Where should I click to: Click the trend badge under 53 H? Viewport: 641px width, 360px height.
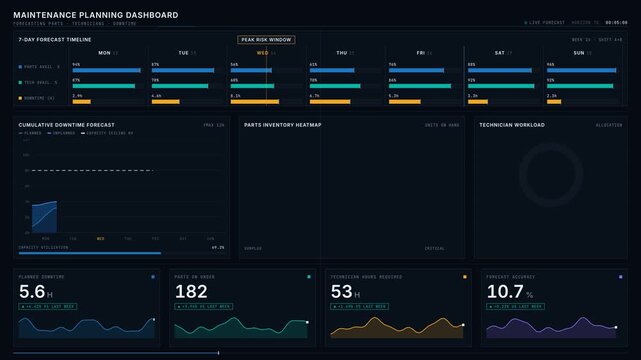click(x=359, y=306)
